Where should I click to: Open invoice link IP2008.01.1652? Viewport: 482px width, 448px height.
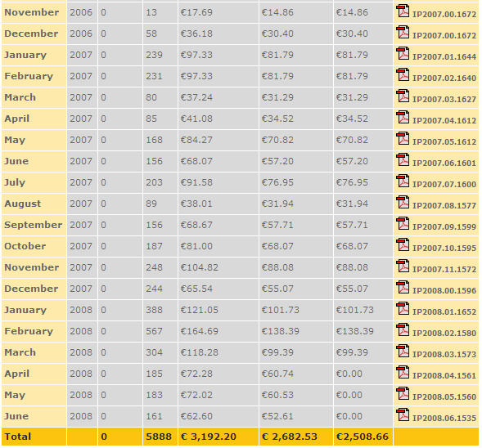pos(444,311)
